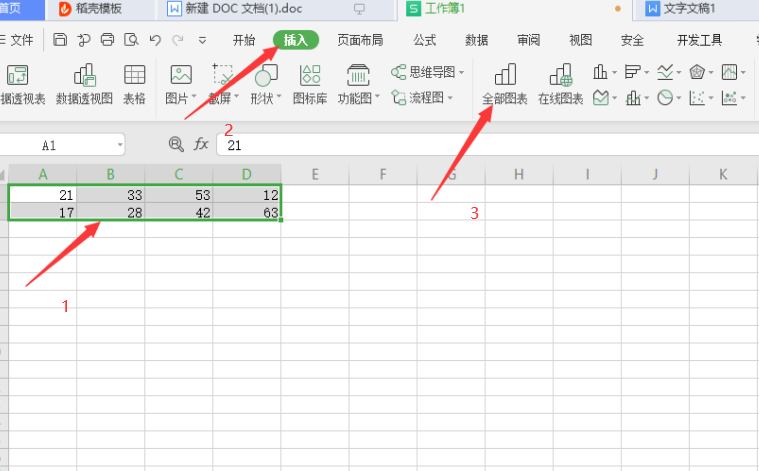The height and width of the screenshot is (471, 759).
Task: Click the magnifier icon beside fx
Action: (x=176, y=144)
